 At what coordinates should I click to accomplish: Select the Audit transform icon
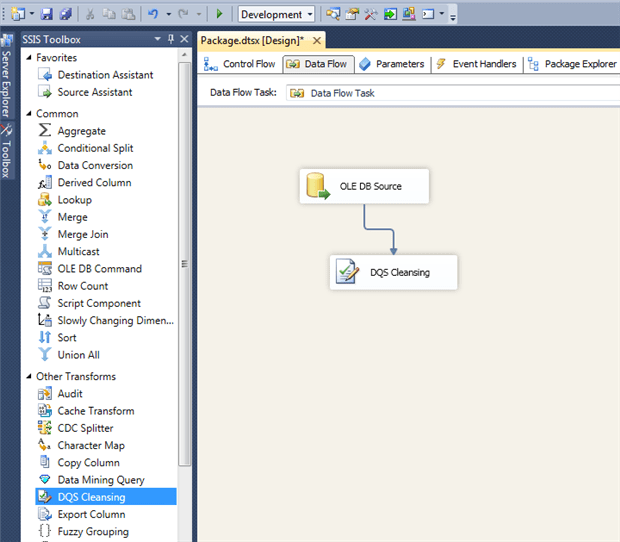tap(45, 393)
